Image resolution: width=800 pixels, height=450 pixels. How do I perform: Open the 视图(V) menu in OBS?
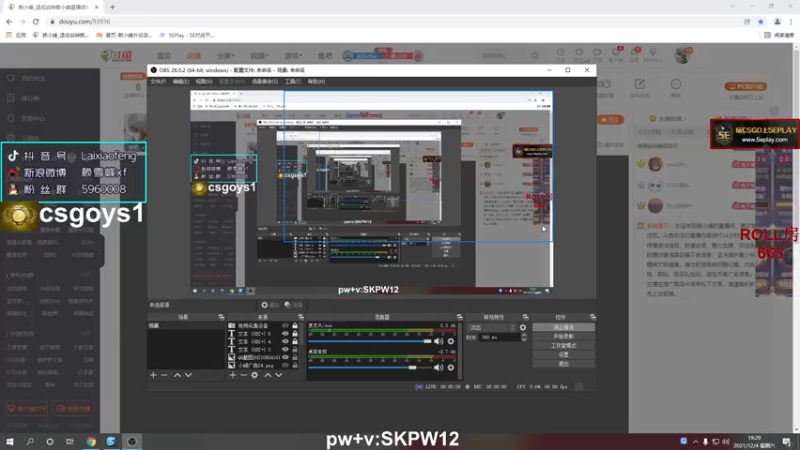[x=204, y=82]
